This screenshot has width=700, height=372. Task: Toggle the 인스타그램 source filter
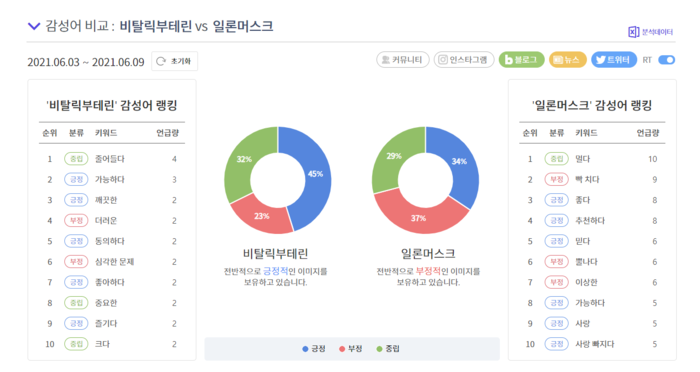[x=464, y=60]
